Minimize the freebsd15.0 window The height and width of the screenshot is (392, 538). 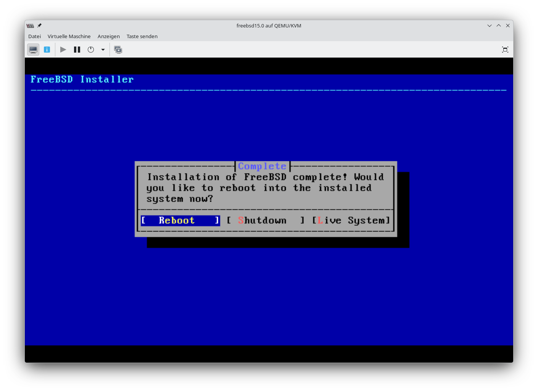489,26
